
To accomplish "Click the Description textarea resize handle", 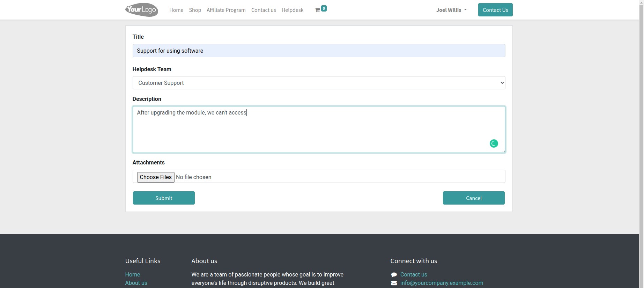I will (x=503, y=150).
